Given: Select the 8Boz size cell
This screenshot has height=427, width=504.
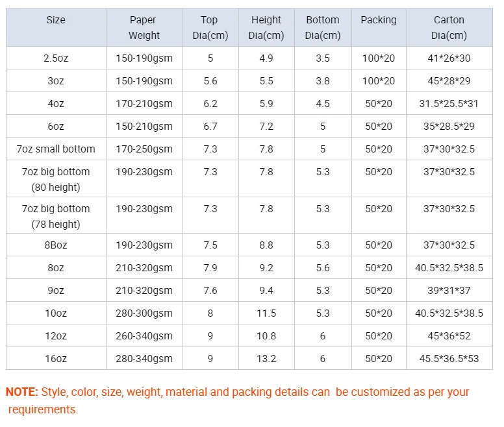Looking at the screenshot, I should click(x=56, y=245).
